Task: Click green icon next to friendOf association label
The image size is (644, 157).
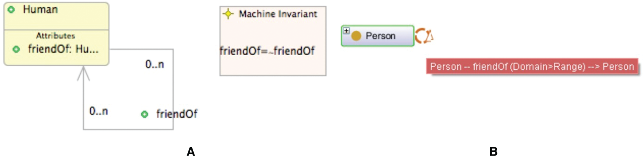Action: [x=145, y=114]
